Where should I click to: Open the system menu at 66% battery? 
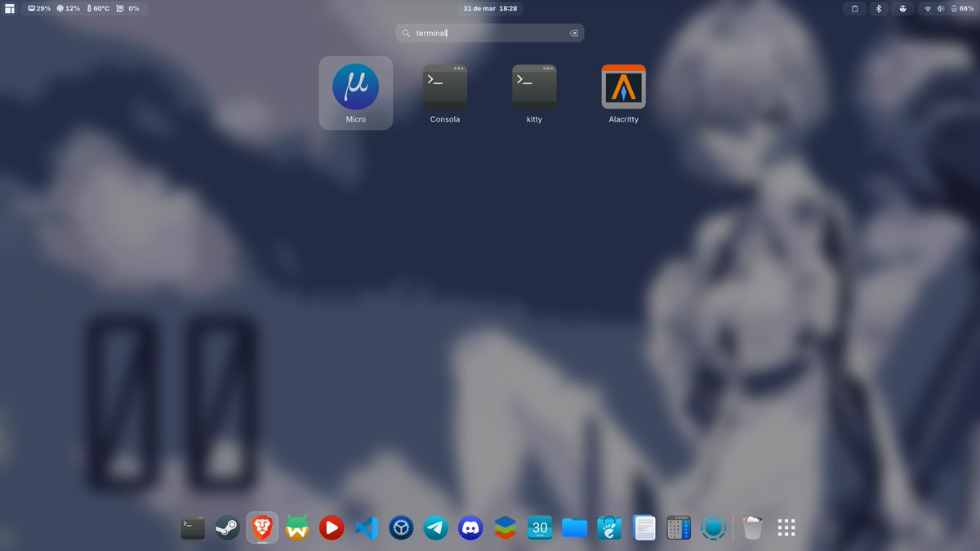point(947,8)
